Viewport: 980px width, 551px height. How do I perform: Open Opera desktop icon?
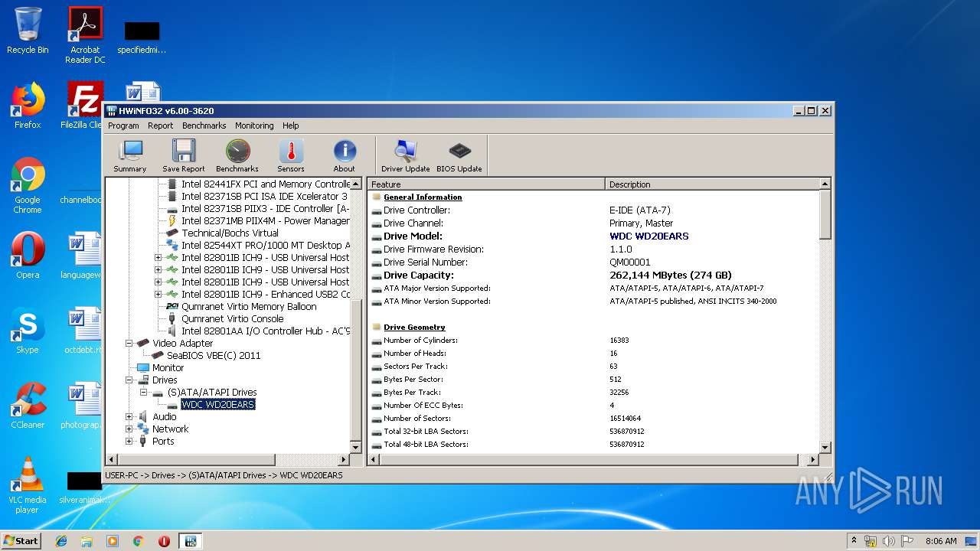[28, 256]
